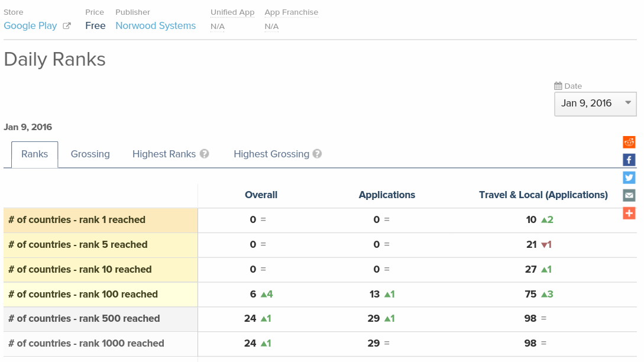Open more sharing options plus icon
This screenshot has height=362, width=644.
[629, 213]
